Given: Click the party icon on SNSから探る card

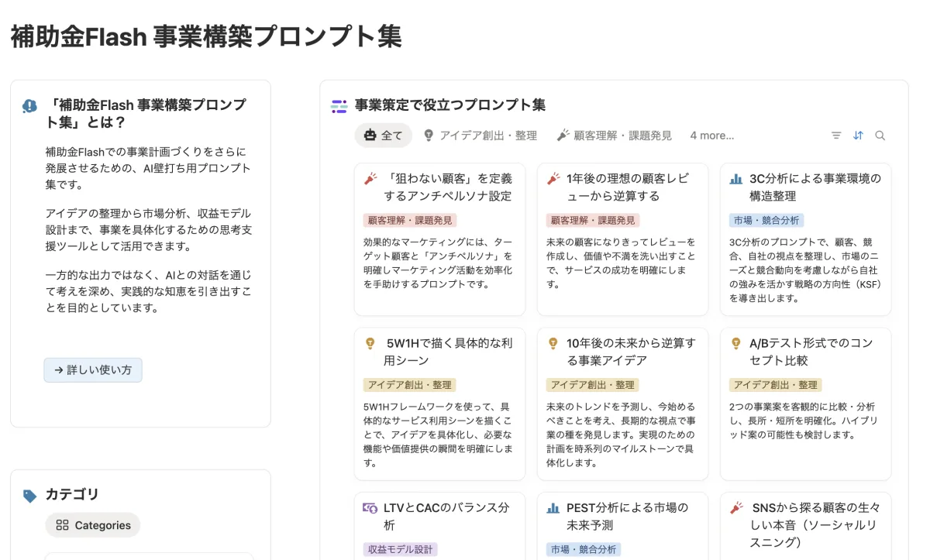Looking at the screenshot, I should pyautogui.click(x=736, y=508).
